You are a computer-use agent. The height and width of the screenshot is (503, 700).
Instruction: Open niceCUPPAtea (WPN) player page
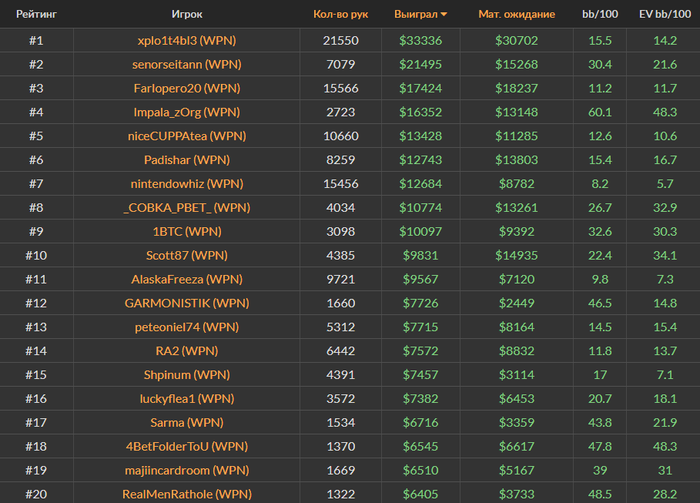click(x=187, y=136)
